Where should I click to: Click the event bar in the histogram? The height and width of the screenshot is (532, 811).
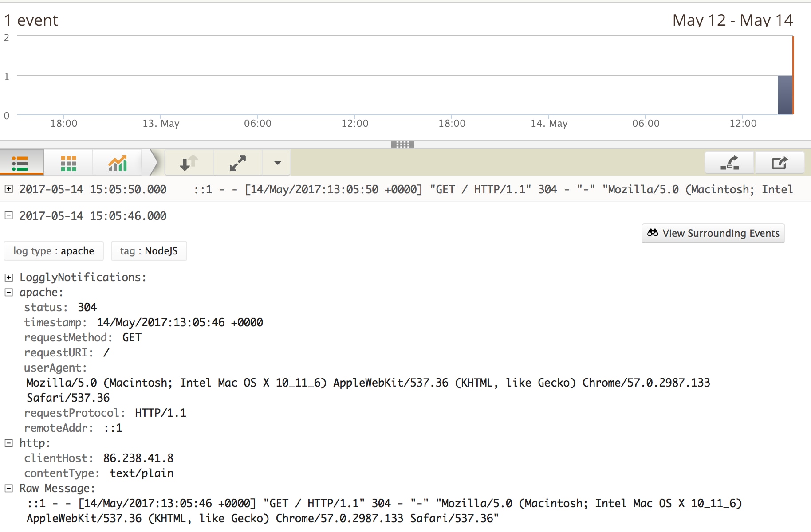pyautogui.click(x=785, y=95)
